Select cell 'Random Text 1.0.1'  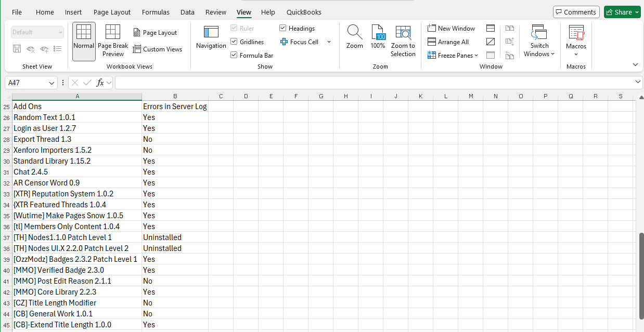[x=77, y=117]
